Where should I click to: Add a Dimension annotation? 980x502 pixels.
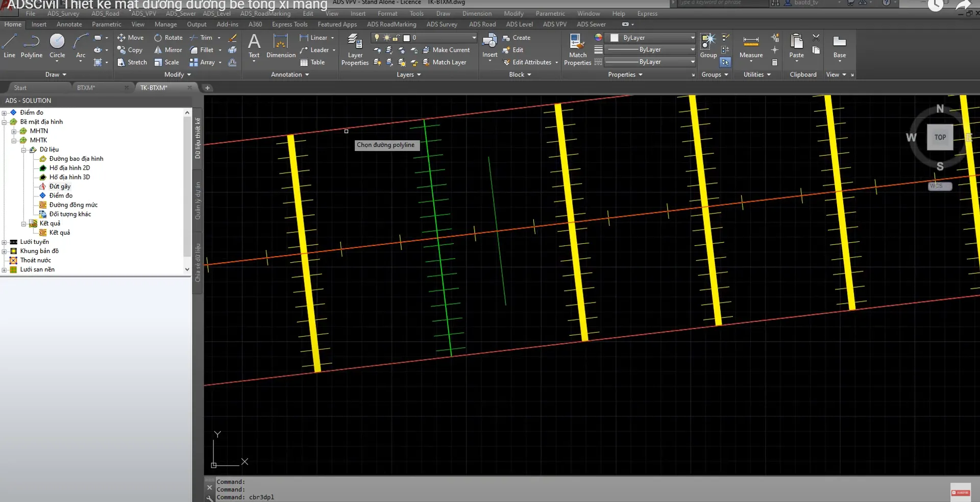[281, 46]
